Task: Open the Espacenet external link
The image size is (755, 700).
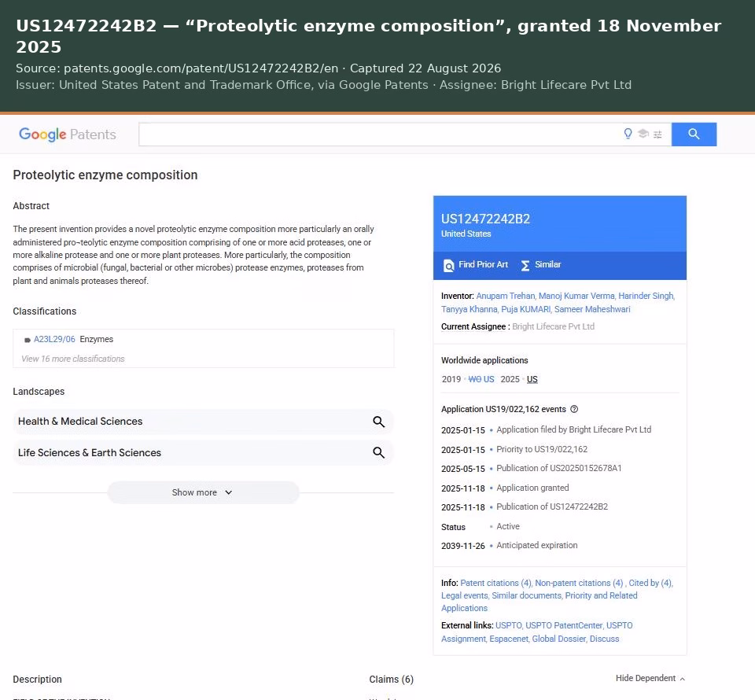Action: click(509, 639)
